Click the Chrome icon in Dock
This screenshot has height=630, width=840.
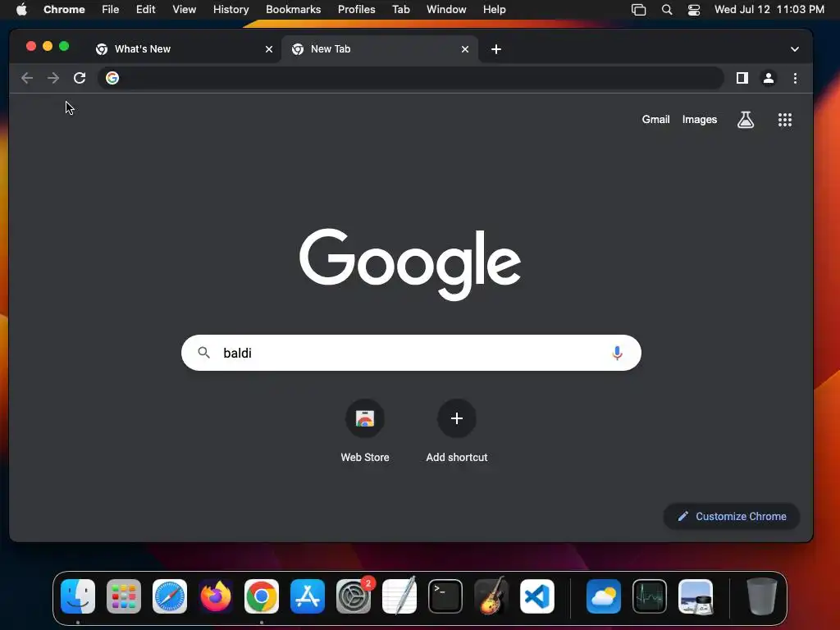point(262,596)
